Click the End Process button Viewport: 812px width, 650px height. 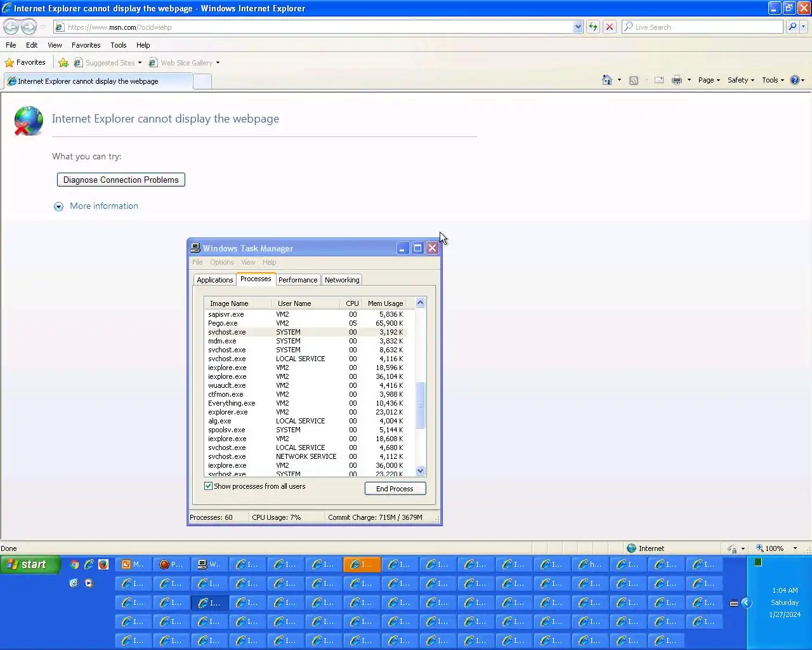pos(395,489)
